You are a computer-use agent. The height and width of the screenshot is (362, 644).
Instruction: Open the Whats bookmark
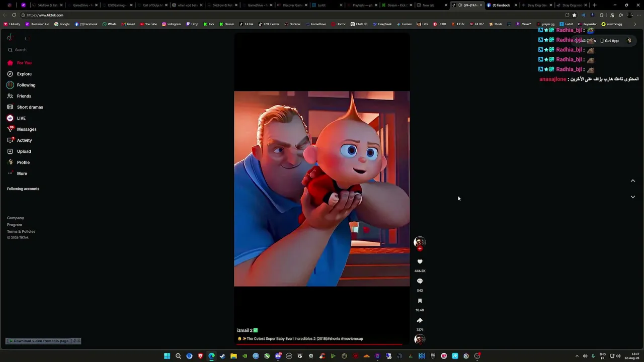tap(109, 24)
